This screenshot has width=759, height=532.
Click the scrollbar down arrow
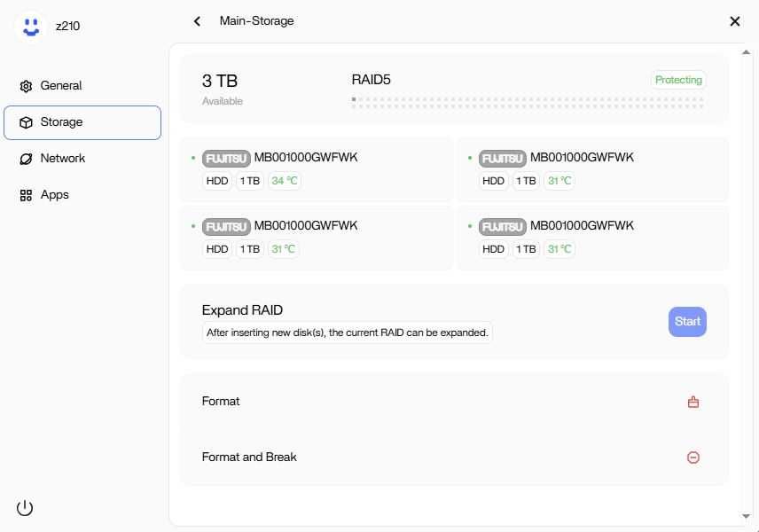tap(747, 516)
